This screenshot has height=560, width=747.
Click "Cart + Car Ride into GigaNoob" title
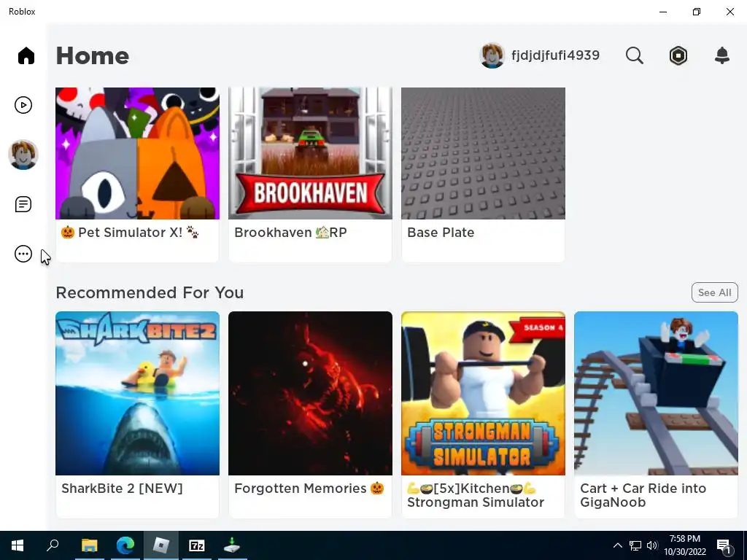[x=643, y=495]
